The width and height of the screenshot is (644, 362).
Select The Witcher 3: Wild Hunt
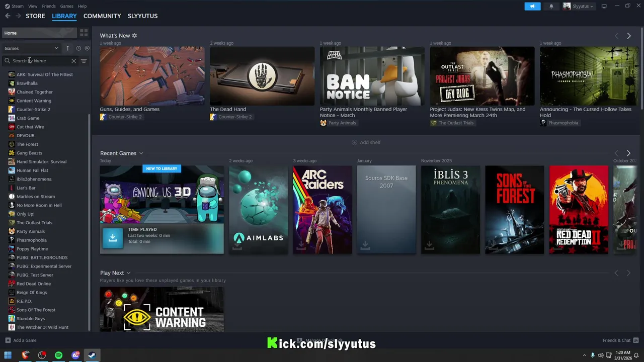tap(42, 327)
